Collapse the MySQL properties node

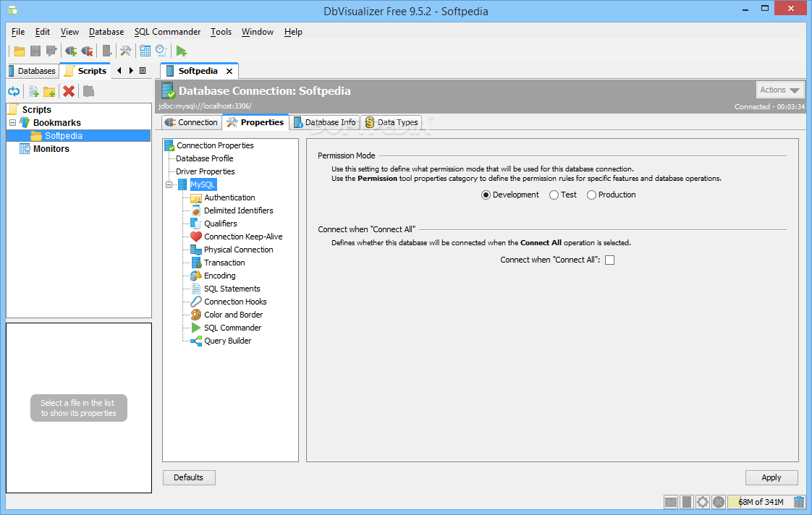[169, 184]
